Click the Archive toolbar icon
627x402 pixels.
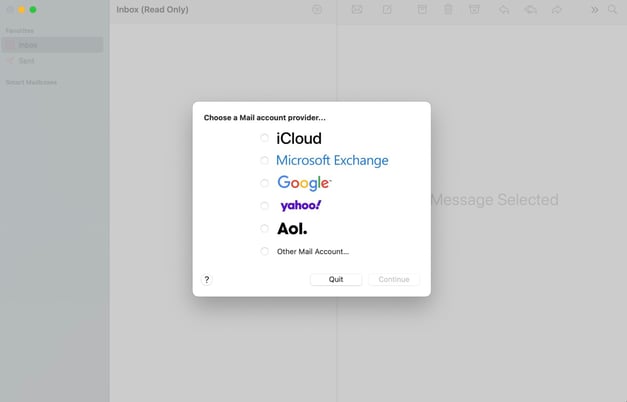click(x=422, y=9)
